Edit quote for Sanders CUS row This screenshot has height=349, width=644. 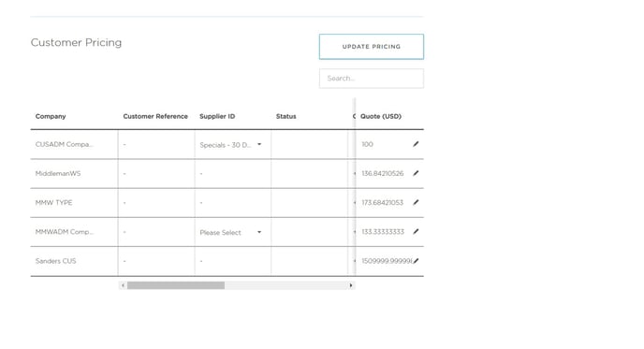pos(416,261)
